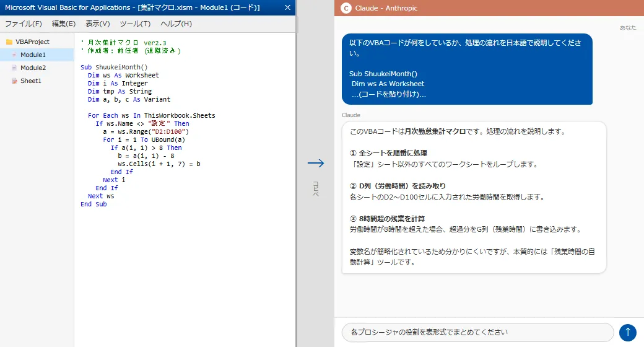Click the Dim i As Integer line
Viewport: 644px width, 347px height.
118,83
